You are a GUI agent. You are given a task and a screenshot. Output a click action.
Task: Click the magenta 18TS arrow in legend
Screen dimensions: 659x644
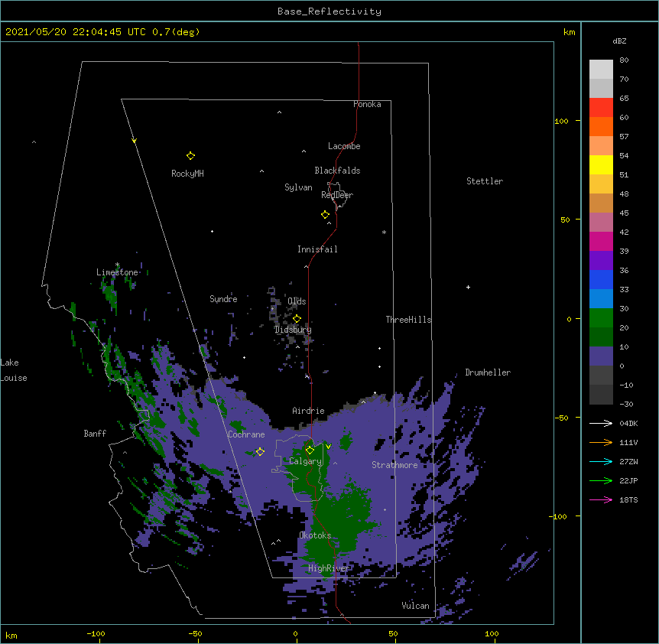(601, 499)
